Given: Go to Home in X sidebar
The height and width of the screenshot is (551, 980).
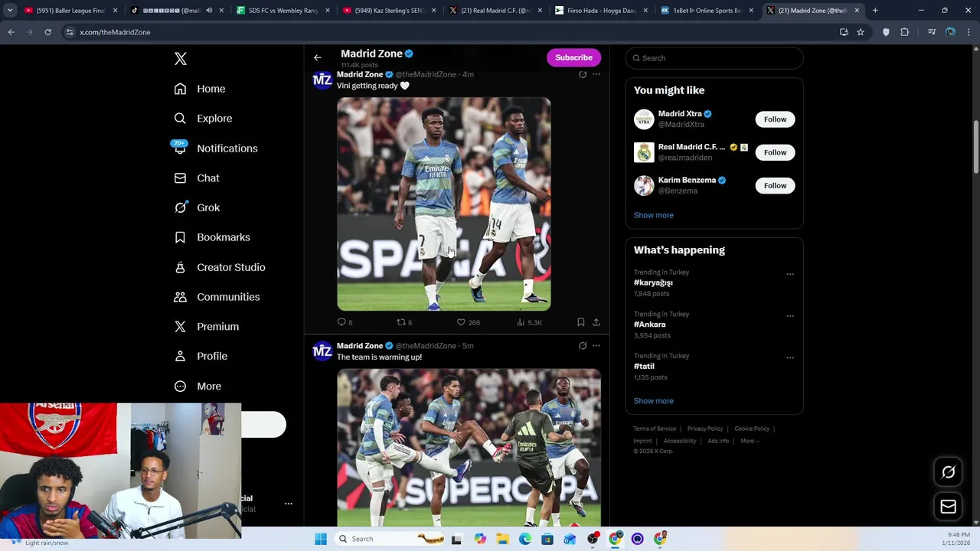Looking at the screenshot, I should coord(199,89).
